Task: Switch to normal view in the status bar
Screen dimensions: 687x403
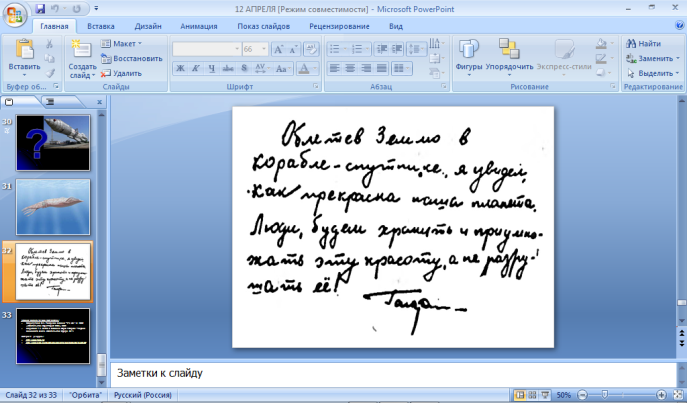Action: pos(520,395)
